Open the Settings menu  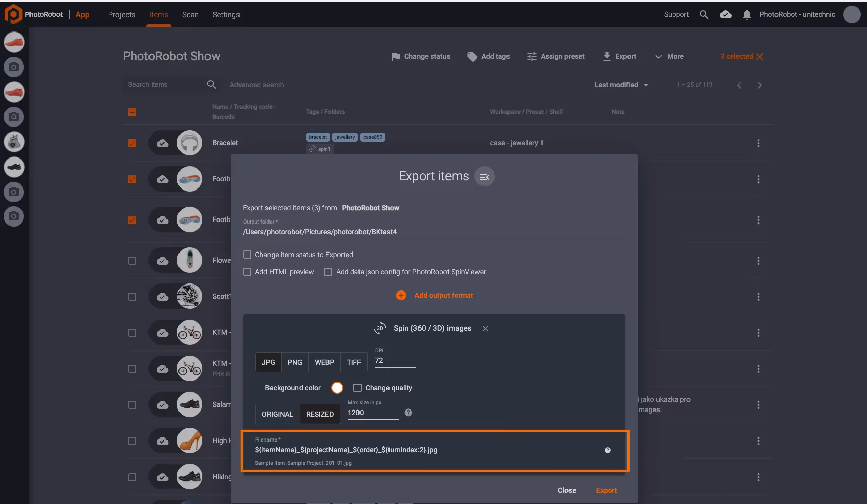tap(226, 15)
